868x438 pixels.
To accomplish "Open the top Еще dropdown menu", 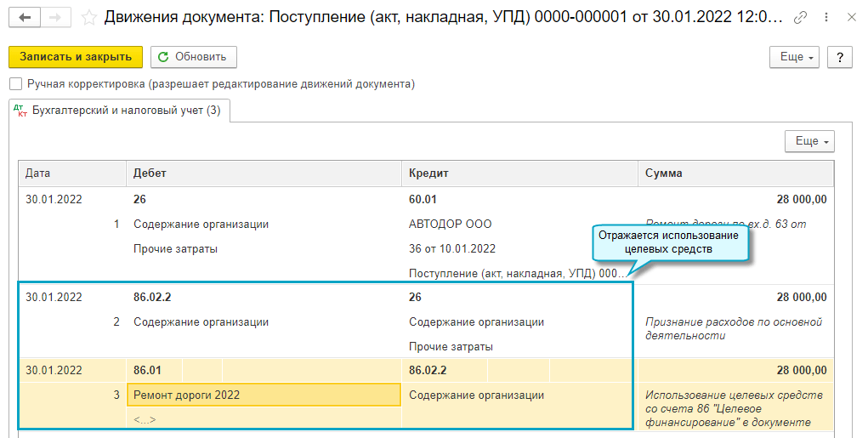I will [x=797, y=57].
